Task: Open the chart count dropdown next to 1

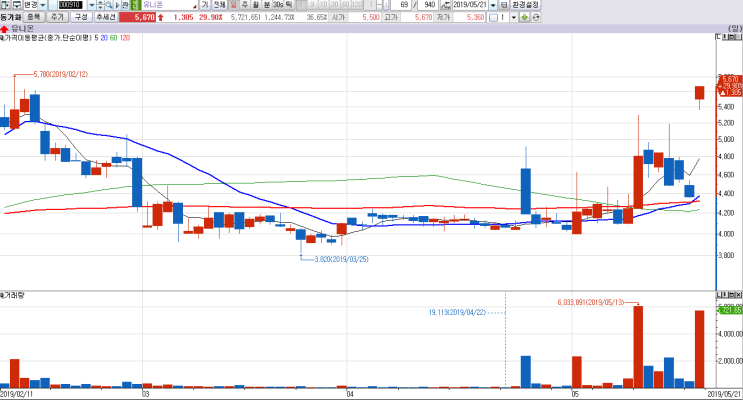Action: (513, 18)
